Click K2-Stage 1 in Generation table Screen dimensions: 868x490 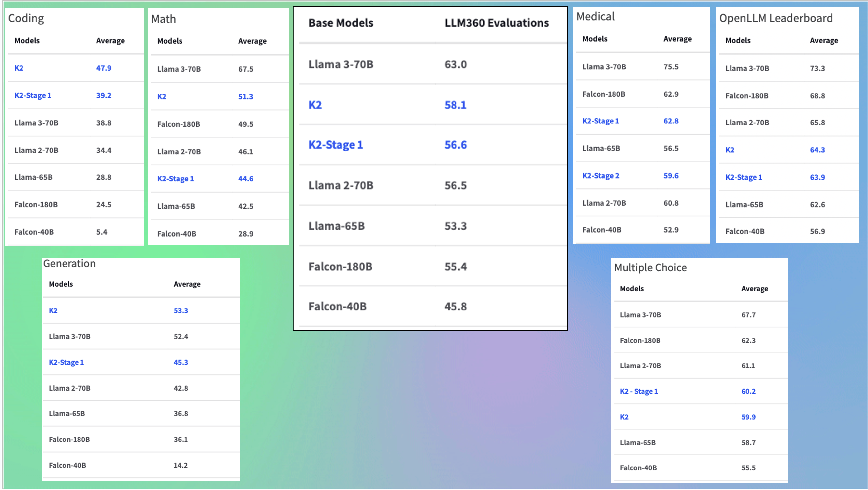[66, 362]
